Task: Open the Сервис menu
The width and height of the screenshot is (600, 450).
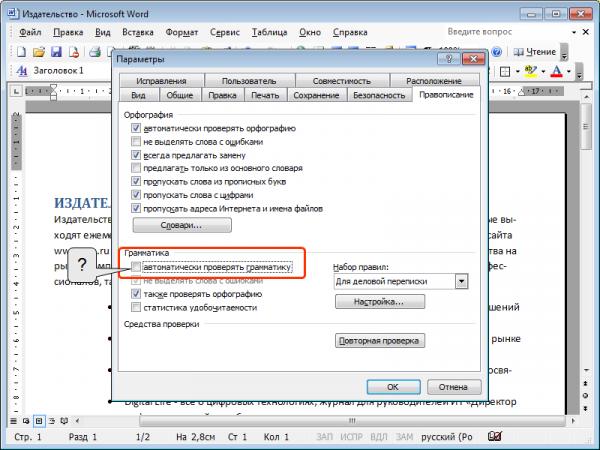Action: tap(225, 32)
